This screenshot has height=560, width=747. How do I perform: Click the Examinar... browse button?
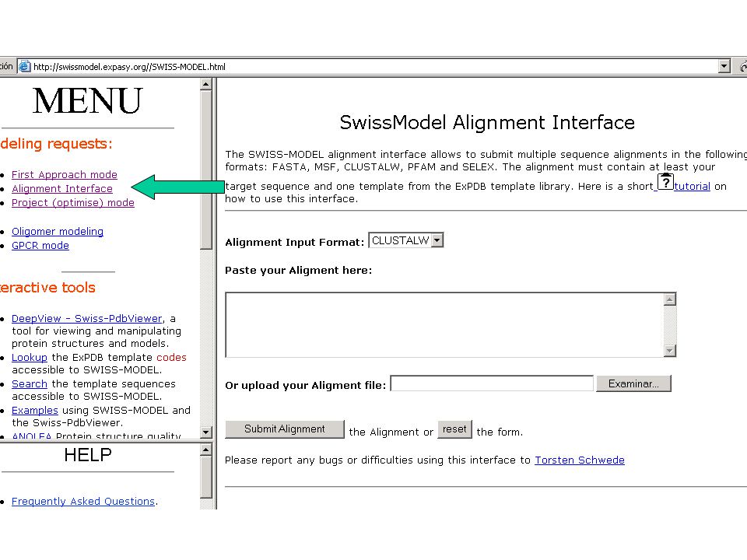(x=633, y=383)
